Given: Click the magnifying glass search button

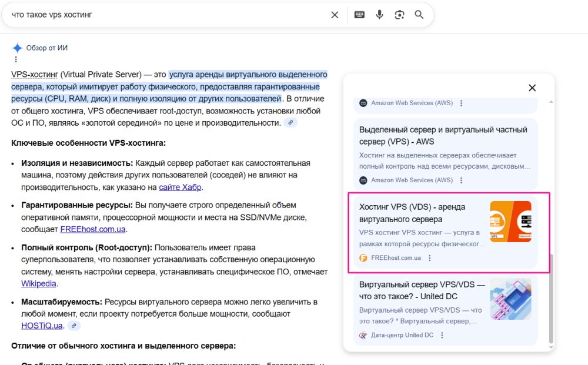Looking at the screenshot, I should pos(419,15).
